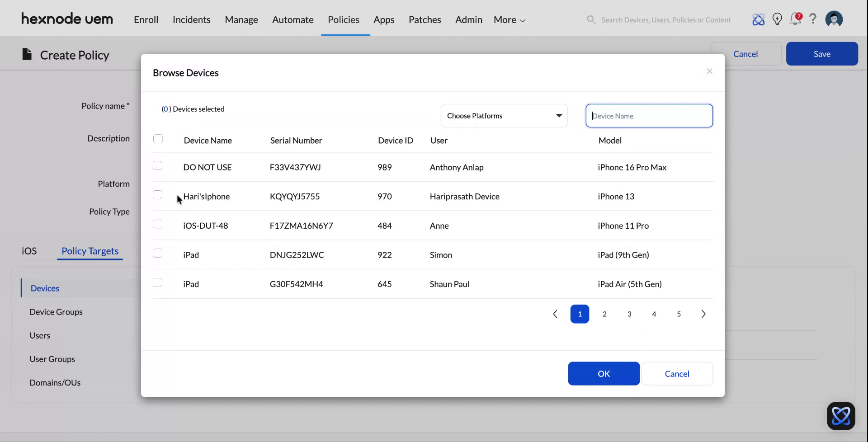The image size is (868, 442).
Task: Jump to page 4 of devices
Action: tap(654, 314)
